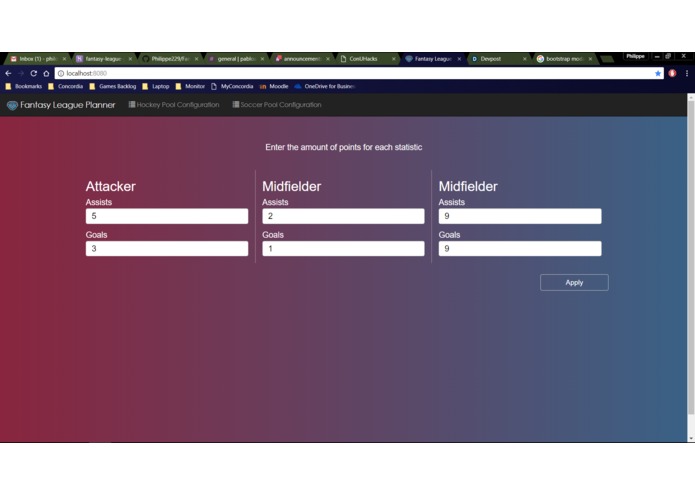Open the Concordia bookmark folder
The width and height of the screenshot is (695, 494).
point(66,86)
